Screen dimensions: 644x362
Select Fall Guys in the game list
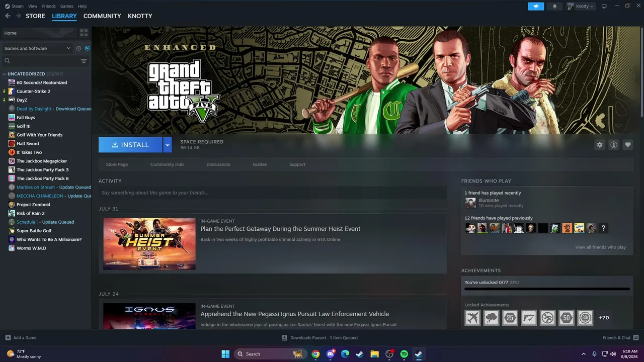coord(26,118)
